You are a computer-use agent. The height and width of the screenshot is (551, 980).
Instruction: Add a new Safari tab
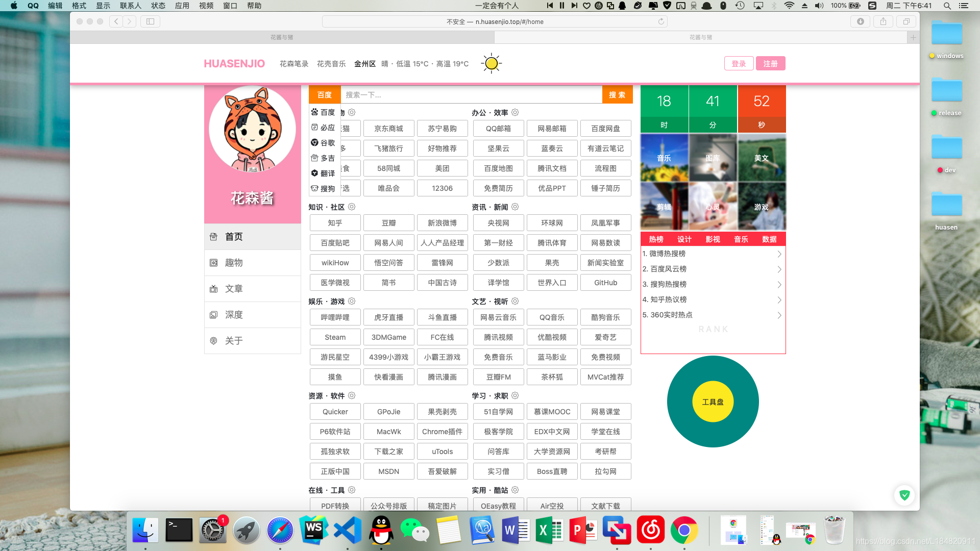coord(913,37)
